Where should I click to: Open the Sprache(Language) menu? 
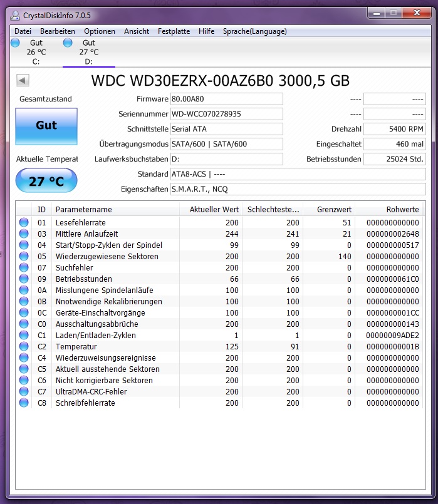coord(254,31)
